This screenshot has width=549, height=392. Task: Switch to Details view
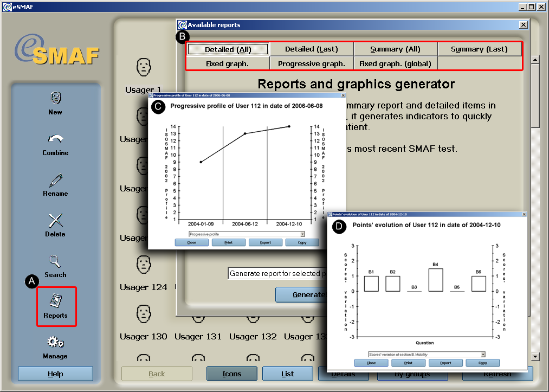tap(344, 375)
